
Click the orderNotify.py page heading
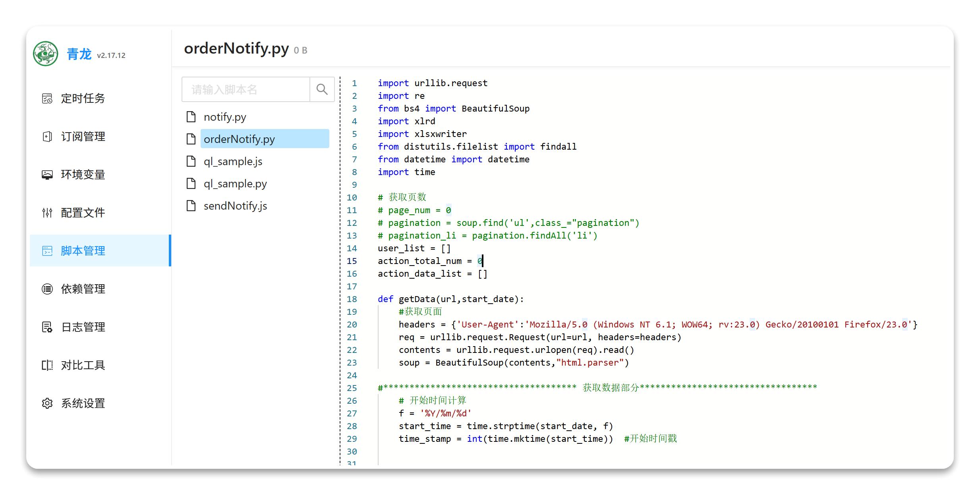(236, 48)
